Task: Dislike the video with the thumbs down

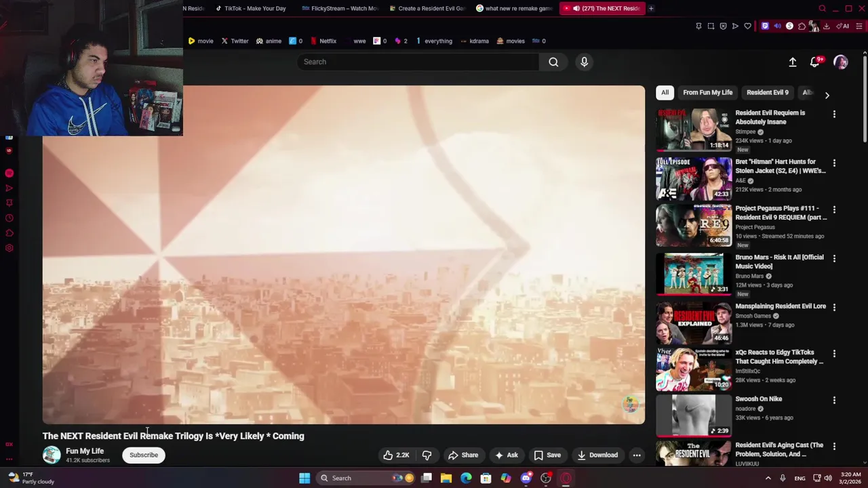Action: (427, 455)
